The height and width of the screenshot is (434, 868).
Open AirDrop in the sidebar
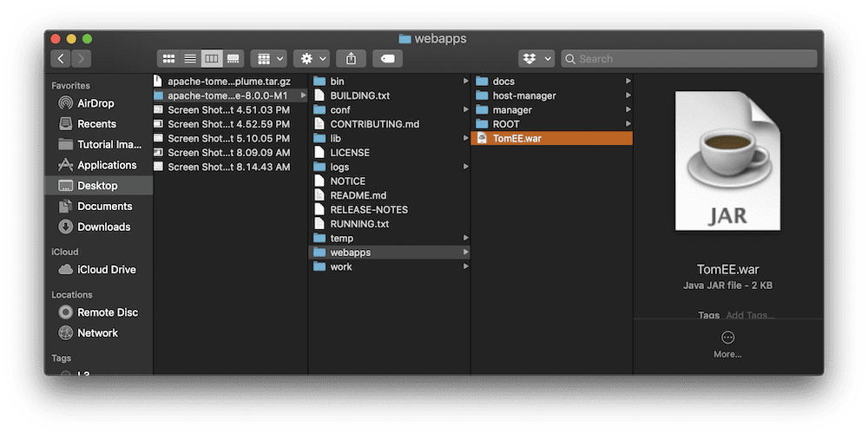coord(95,103)
